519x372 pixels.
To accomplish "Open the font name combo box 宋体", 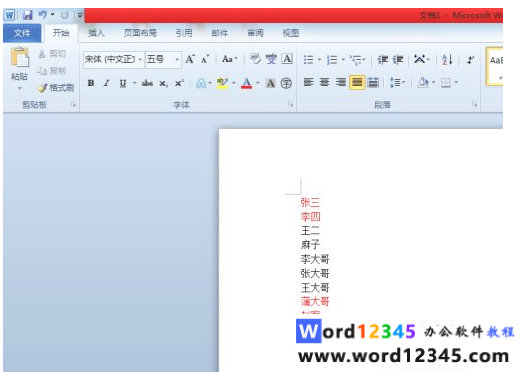I will point(114,60).
